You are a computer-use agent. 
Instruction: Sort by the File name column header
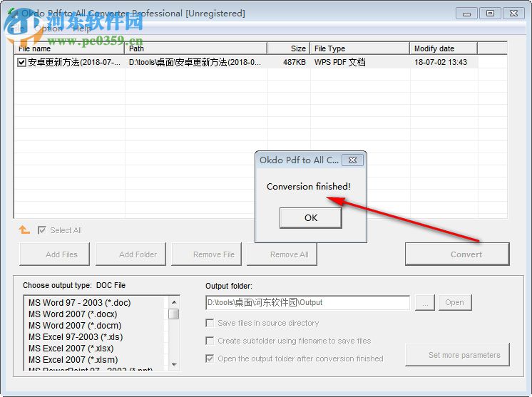[x=69, y=48]
